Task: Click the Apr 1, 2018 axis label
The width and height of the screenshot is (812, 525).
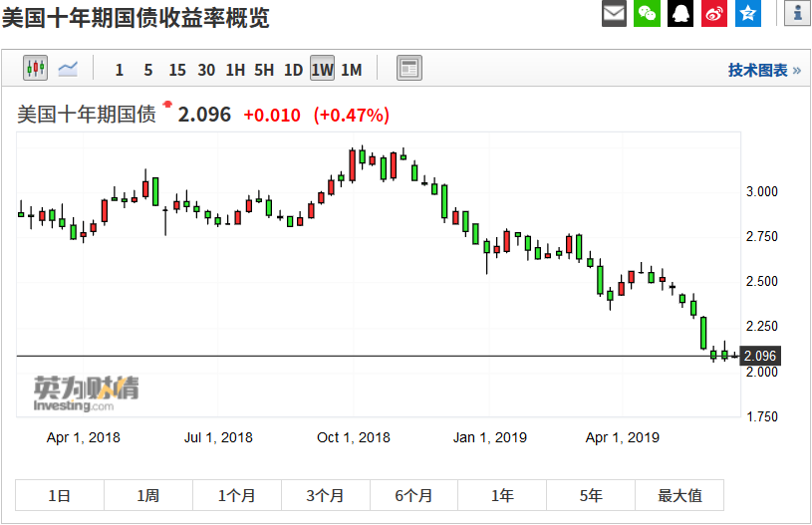Action: click(84, 437)
